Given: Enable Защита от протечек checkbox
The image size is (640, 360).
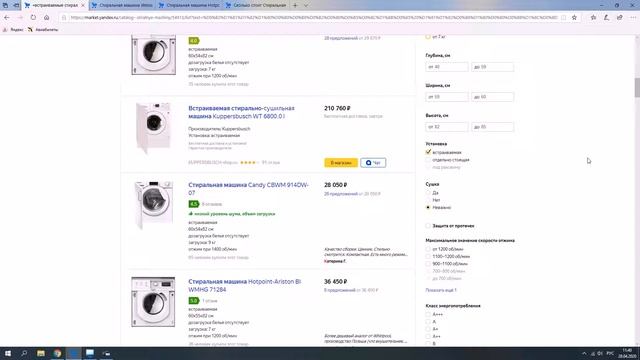Looking at the screenshot, I should (428, 225).
